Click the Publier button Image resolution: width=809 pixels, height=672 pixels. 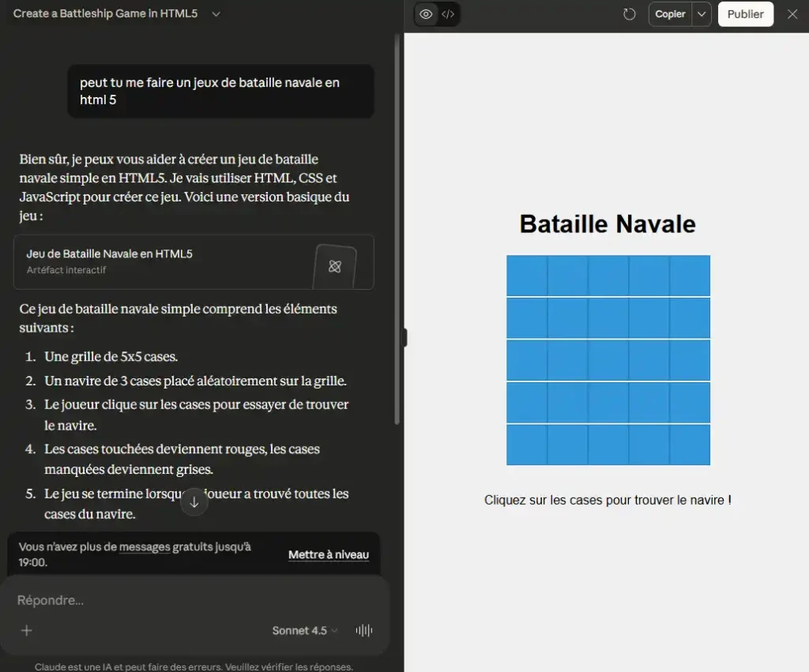pyautogui.click(x=745, y=14)
